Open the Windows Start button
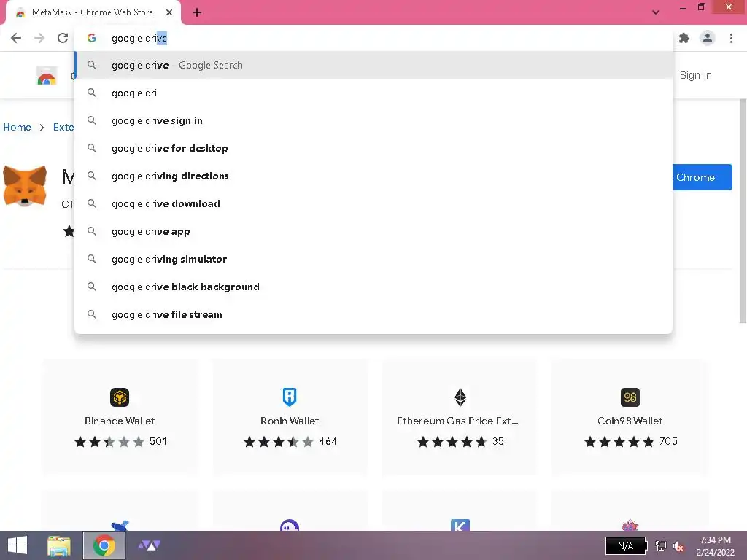The width and height of the screenshot is (747, 560). (18, 545)
